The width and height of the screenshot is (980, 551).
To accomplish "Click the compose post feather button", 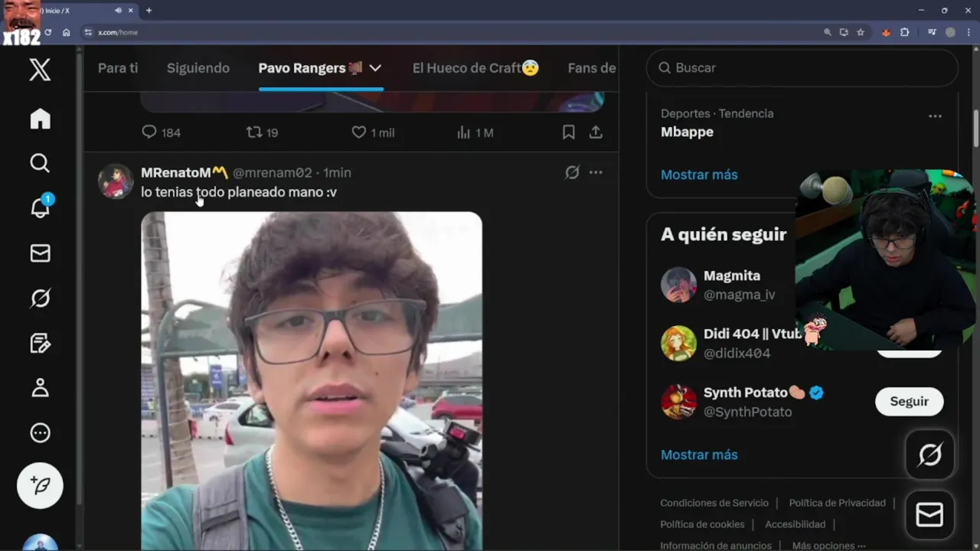I will [40, 485].
